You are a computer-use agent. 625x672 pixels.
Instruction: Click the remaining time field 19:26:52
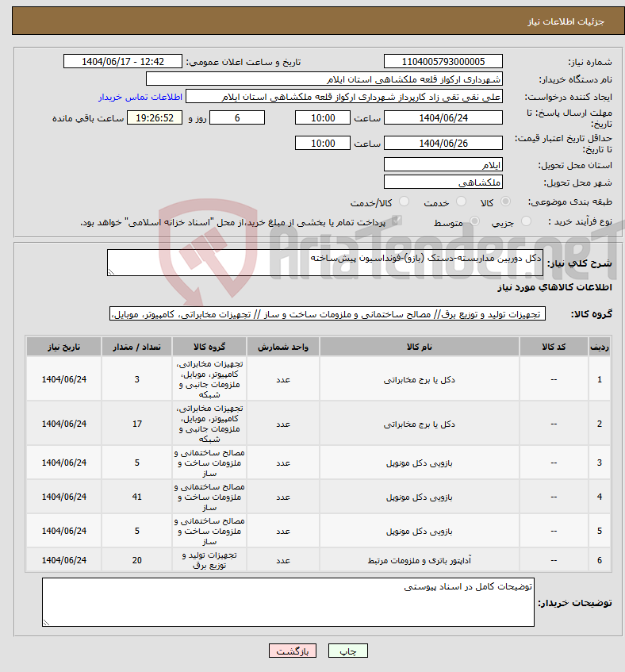[x=155, y=117]
